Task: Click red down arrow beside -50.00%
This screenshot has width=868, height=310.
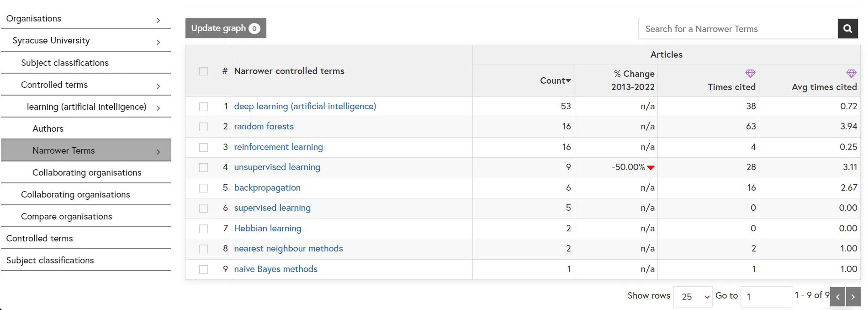Action: click(x=651, y=168)
